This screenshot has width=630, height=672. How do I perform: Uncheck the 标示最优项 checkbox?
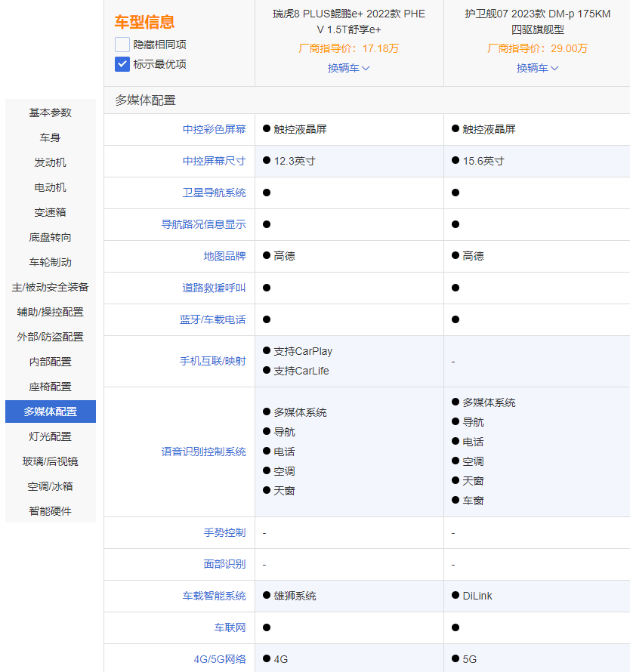122,64
